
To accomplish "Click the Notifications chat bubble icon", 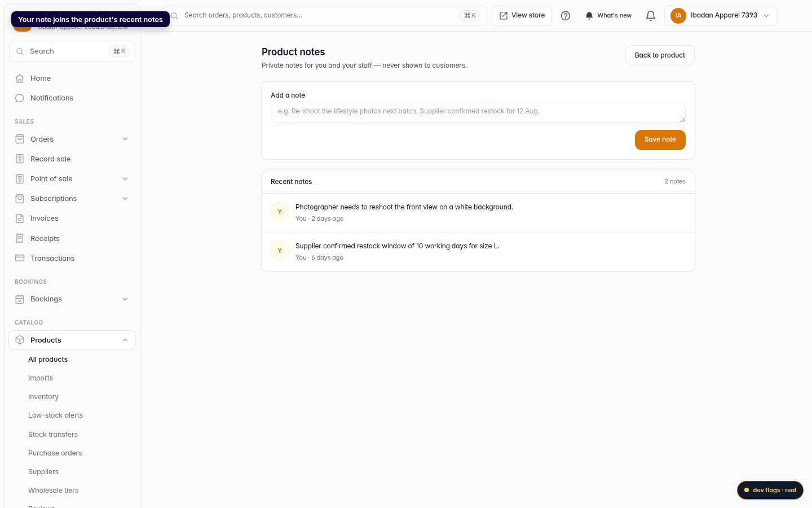I will tap(20, 98).
